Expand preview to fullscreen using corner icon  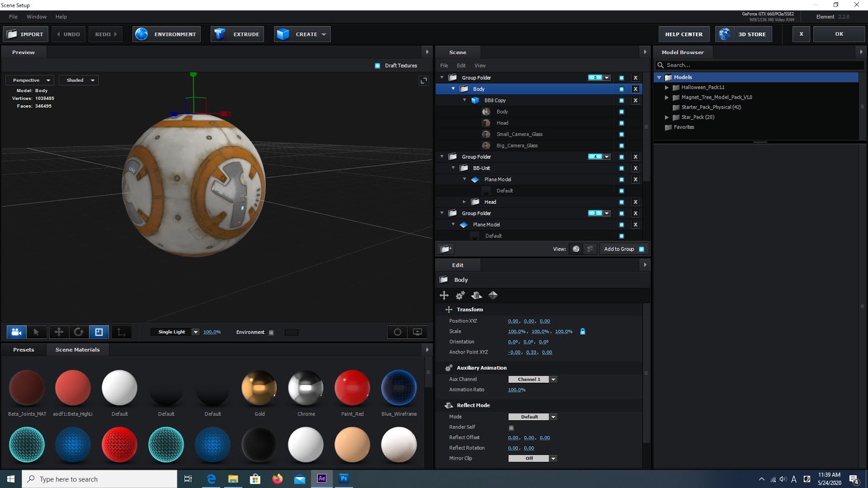[x=424, y=80]
